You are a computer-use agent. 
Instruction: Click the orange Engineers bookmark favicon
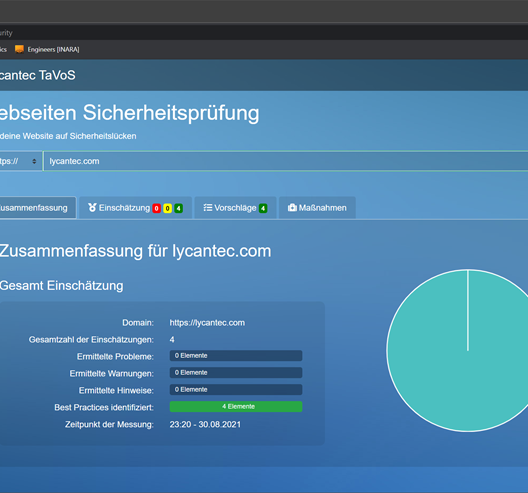(19, 50)
